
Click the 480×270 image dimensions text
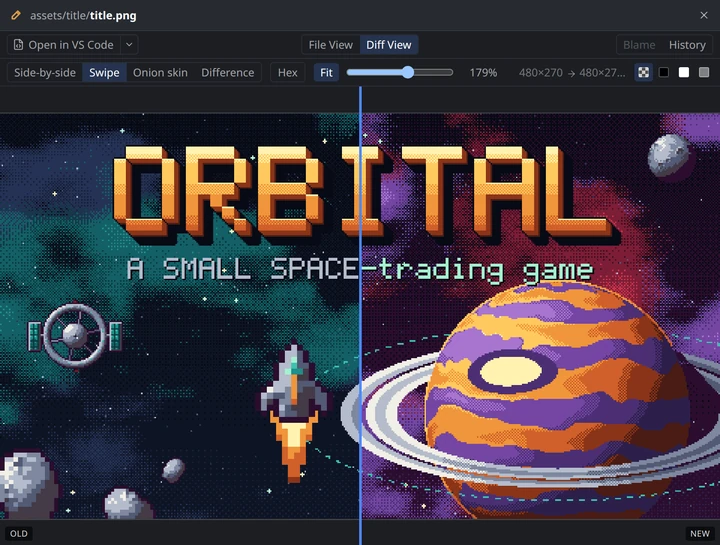572,73
